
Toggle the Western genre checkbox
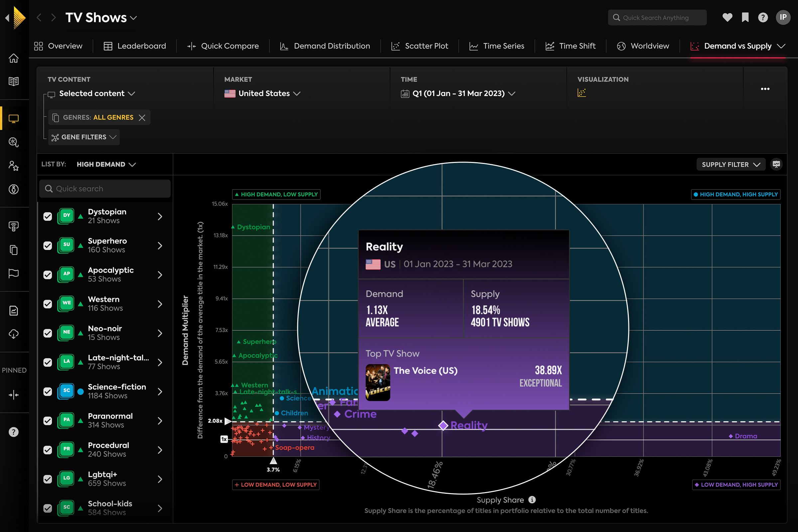click(48, 304)
